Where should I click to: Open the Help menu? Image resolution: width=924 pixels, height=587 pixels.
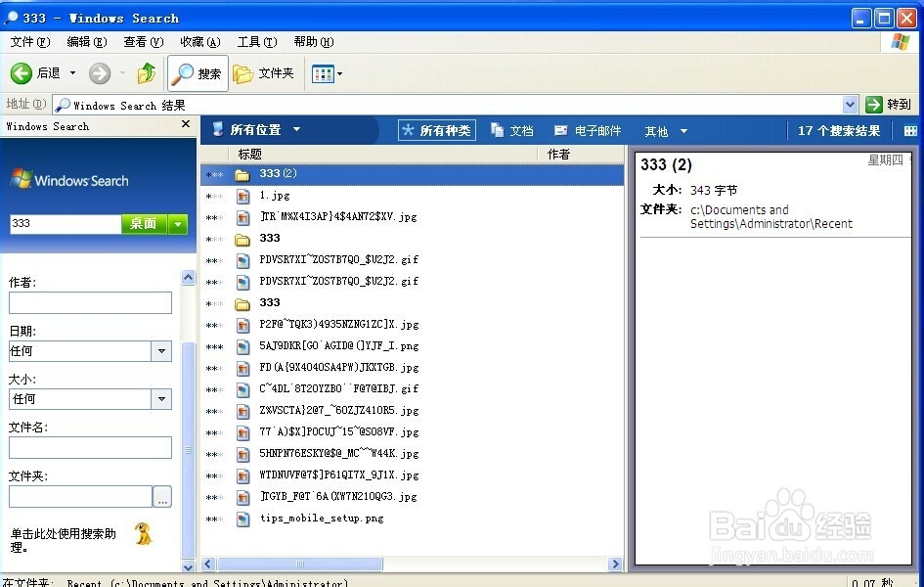pyautogui.click(x=314, y=42)
